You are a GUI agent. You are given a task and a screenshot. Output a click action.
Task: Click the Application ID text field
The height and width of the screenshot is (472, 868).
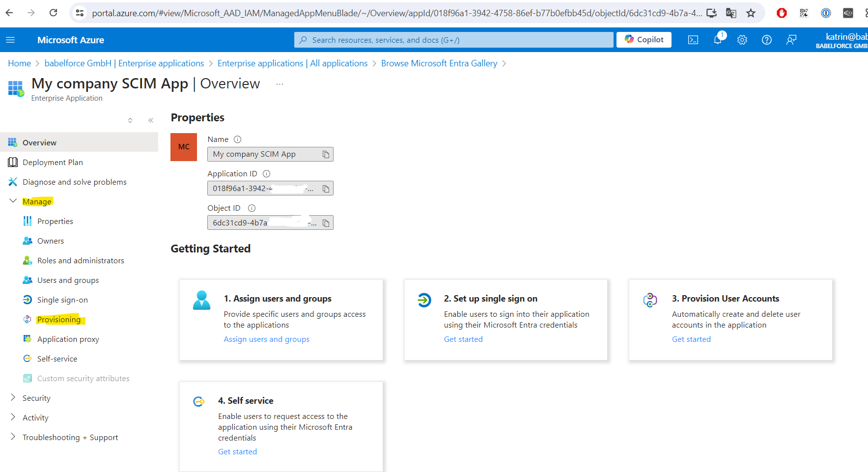270,189
